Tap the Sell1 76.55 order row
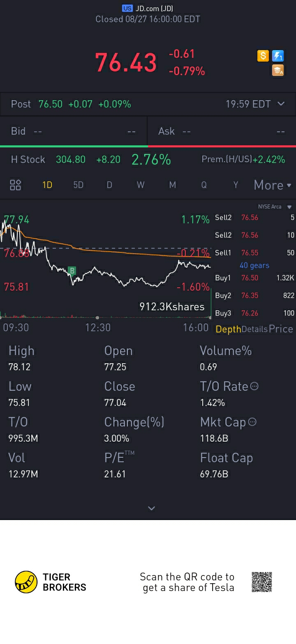This screenshot has width=296, height=644. 254,253
